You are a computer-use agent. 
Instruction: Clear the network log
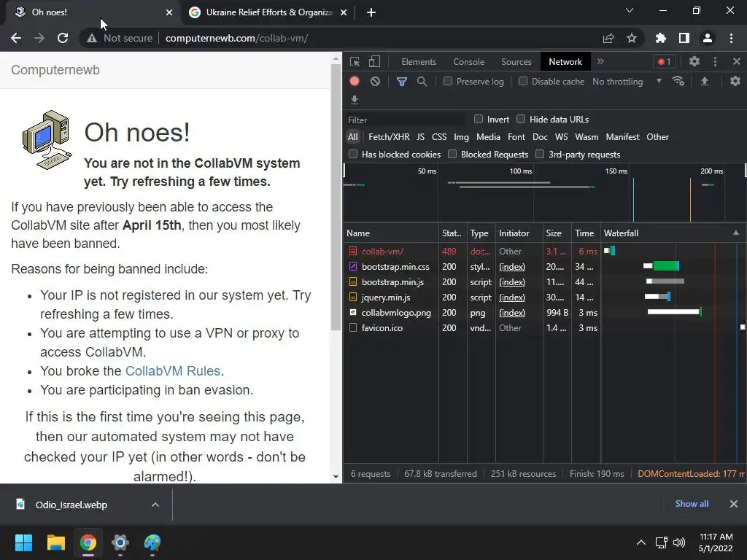pos(376,82)
